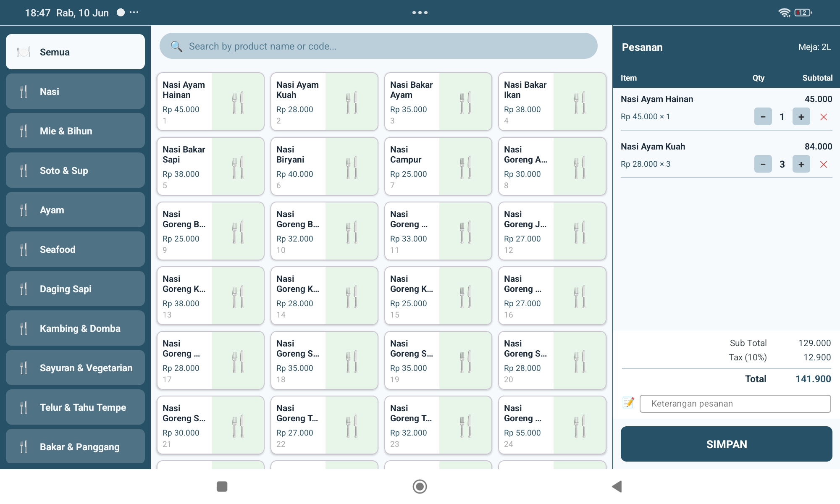The width and height of the screenshot is (840, 504).
Task: Add Nasi Ayam Hainan product card
Action: coord(210,102)
